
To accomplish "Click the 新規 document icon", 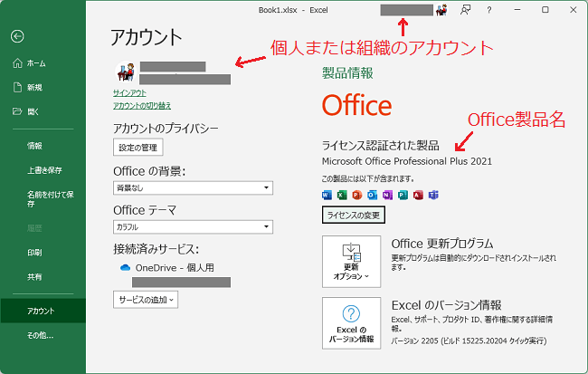I will (17, 87).
